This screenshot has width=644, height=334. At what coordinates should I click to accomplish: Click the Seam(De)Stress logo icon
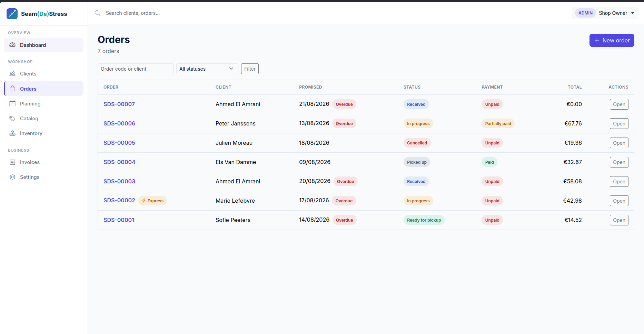tap(12, 14)
